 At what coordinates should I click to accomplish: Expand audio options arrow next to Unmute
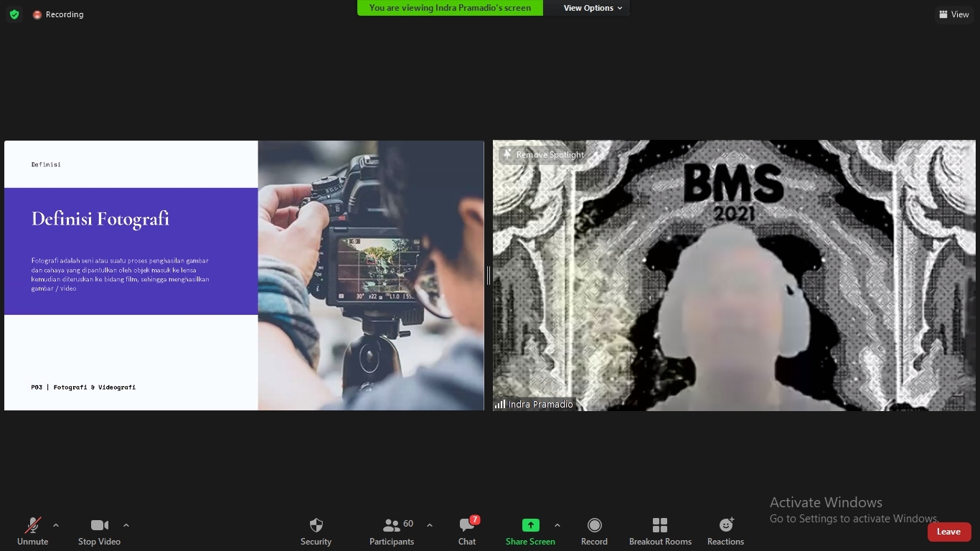click(56, 525)
